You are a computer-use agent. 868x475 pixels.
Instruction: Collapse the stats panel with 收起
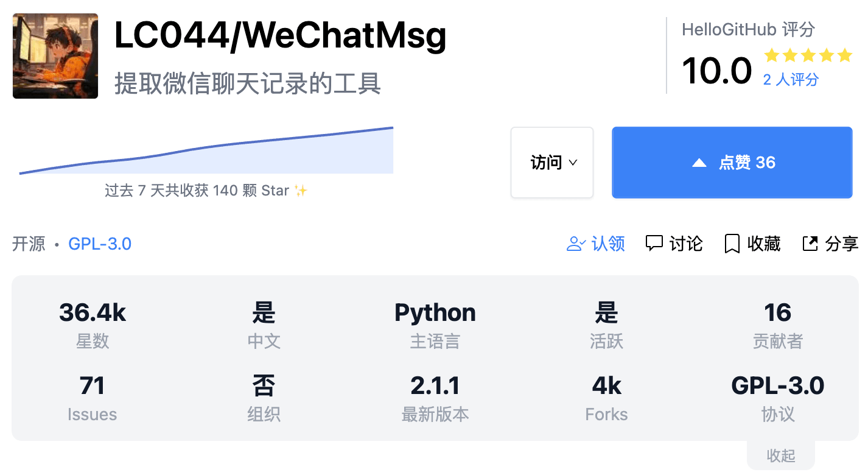(781, 455)
